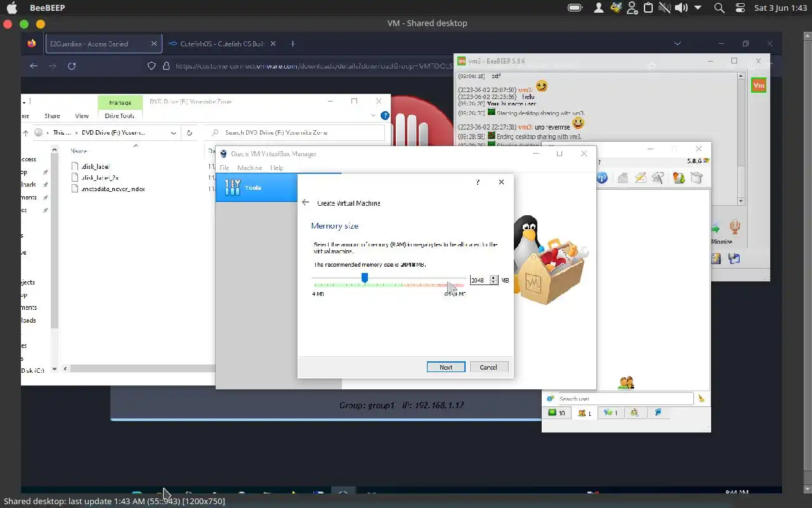Open BeeBEEP tab showing 10
The width and height of the screenshot is (812, 508).
pos(557,413)
